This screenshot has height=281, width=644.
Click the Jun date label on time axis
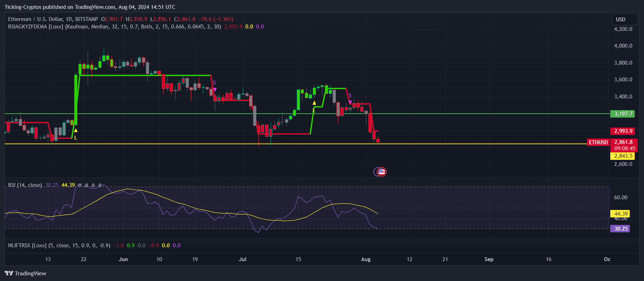[123, 259]
